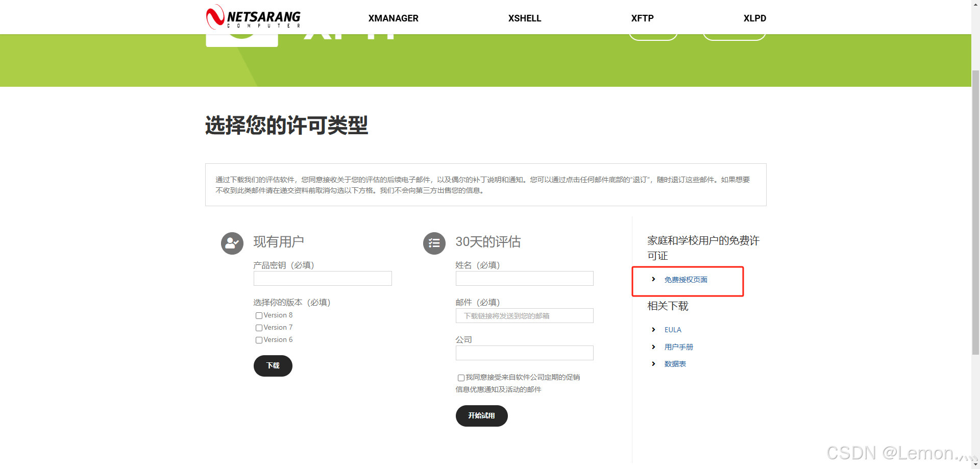This screenshot has height=469, width=980.
Task: Click the NetSarang Computer logo
Action: pos(253,17)
